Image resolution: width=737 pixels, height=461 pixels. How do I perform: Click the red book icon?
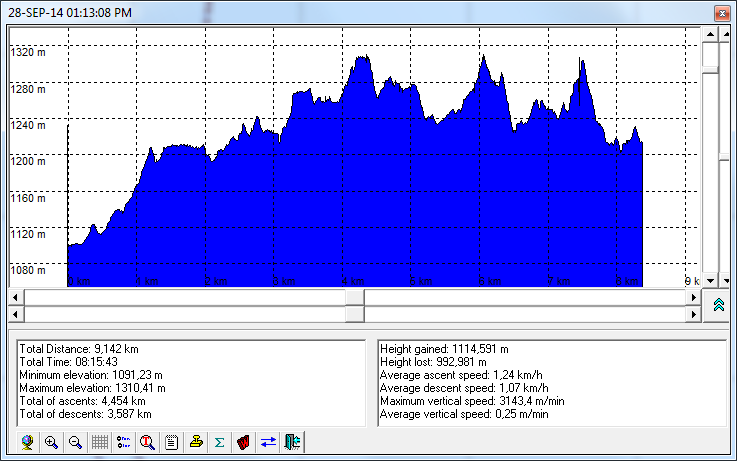pos(243,441)
